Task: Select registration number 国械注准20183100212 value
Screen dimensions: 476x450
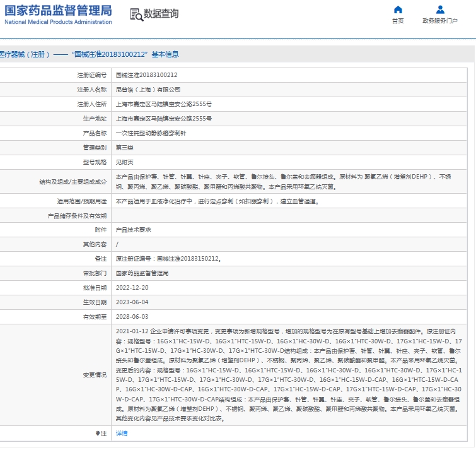Action: (147, 75)
